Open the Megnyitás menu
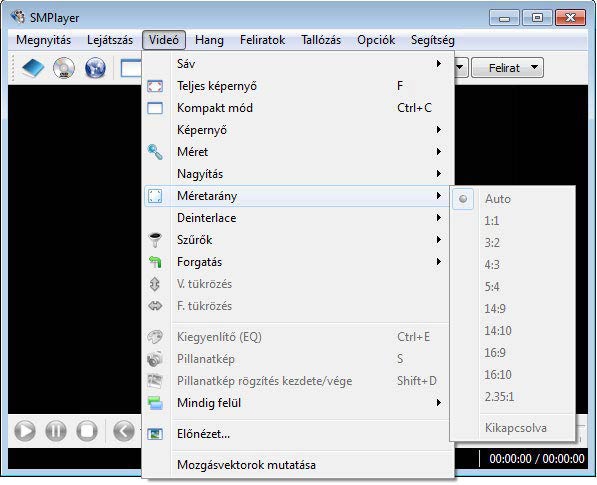 tap(43, 40)
